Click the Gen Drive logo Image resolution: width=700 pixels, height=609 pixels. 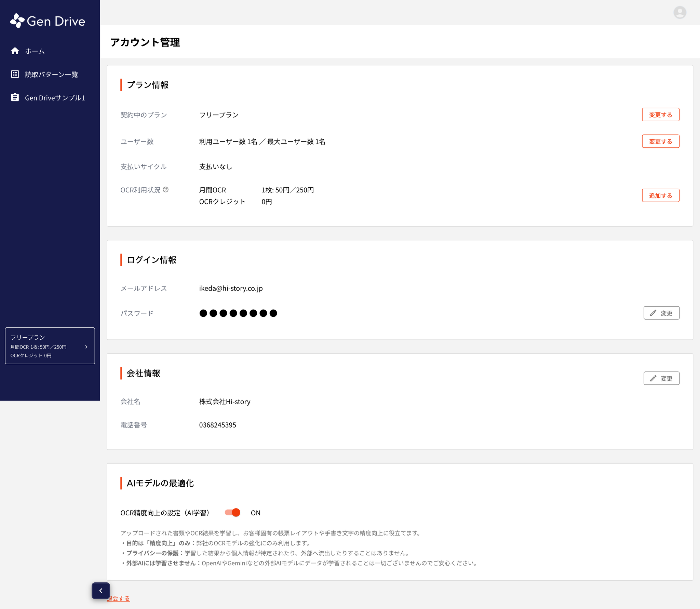(x=48, y=21)
